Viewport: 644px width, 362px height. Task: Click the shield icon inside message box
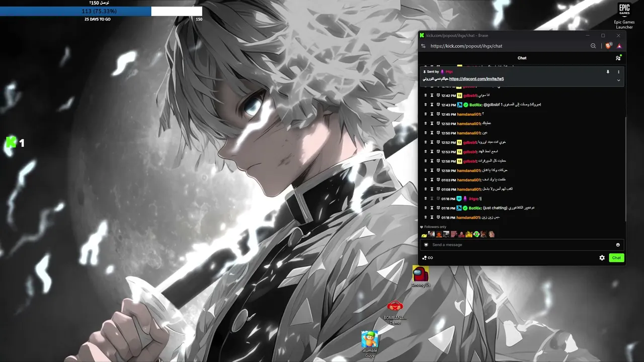click(x=426, y=245)
